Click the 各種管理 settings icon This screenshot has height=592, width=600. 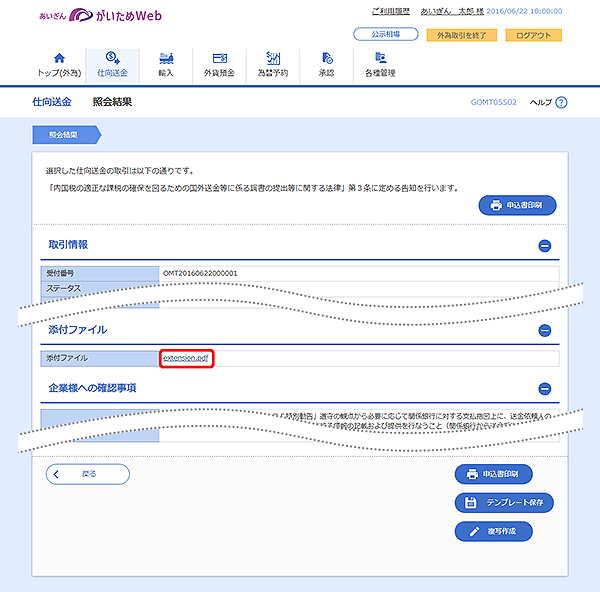pos(380,58)
